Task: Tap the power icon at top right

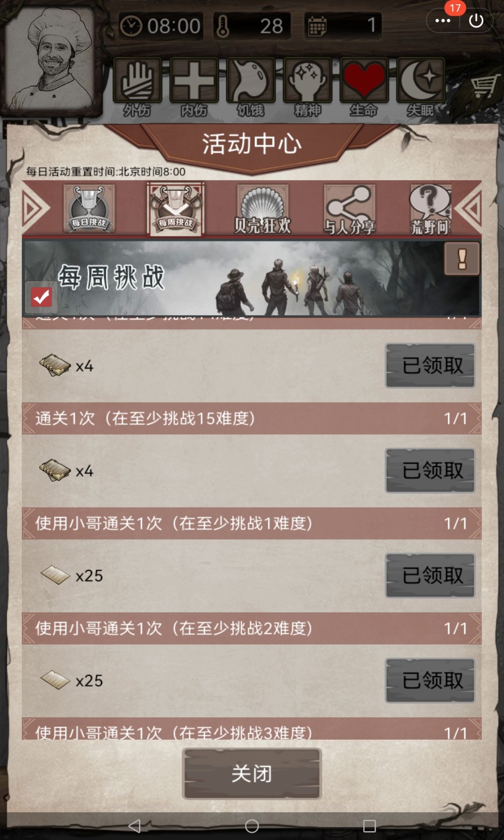Action: [476, 21]
